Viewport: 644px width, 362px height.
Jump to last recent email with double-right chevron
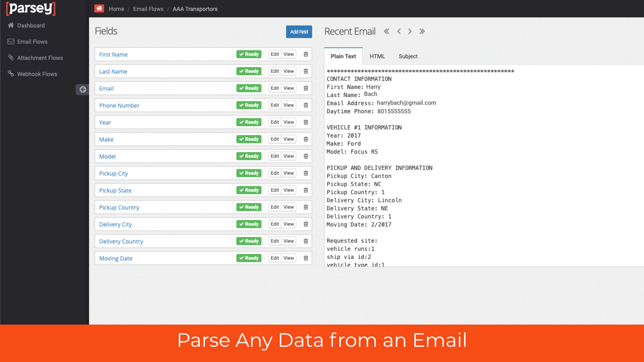coord(422,31)
